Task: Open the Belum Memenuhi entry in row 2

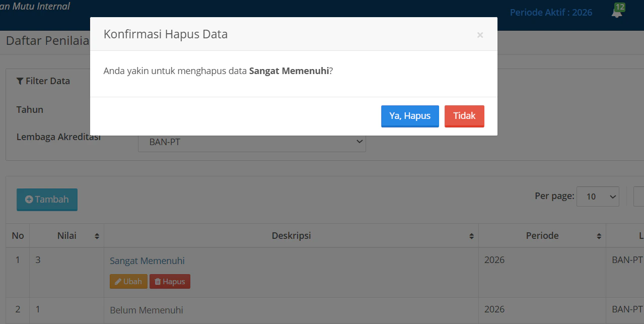Action: [147, 310]
